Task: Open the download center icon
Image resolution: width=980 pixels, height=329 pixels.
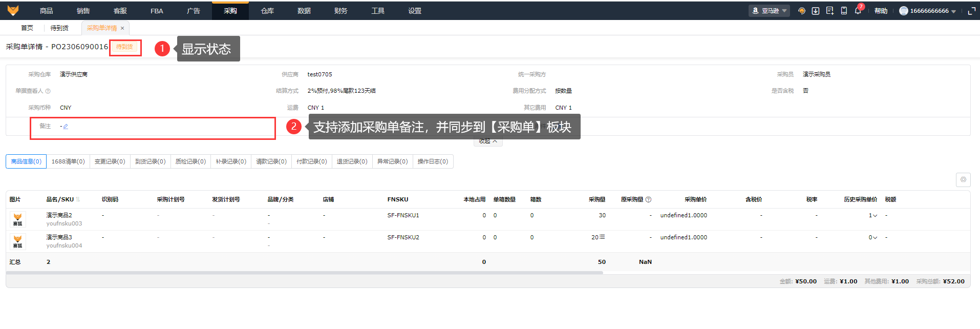Action: pos(816,11)
